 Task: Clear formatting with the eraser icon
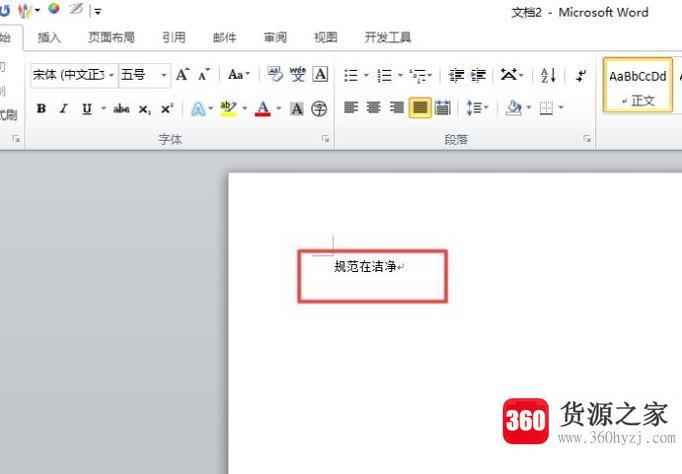275,74
